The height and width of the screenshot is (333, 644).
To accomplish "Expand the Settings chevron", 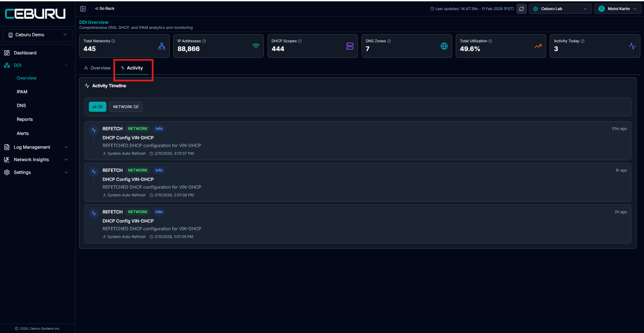I will (x=66, y=172).
